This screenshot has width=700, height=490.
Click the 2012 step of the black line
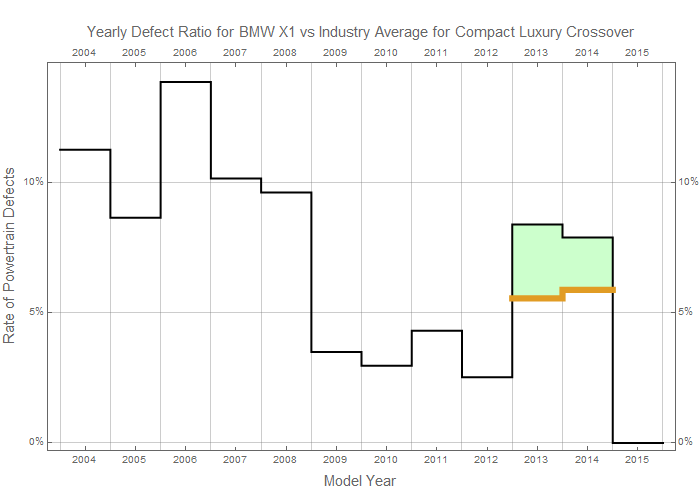coord(487,377)
